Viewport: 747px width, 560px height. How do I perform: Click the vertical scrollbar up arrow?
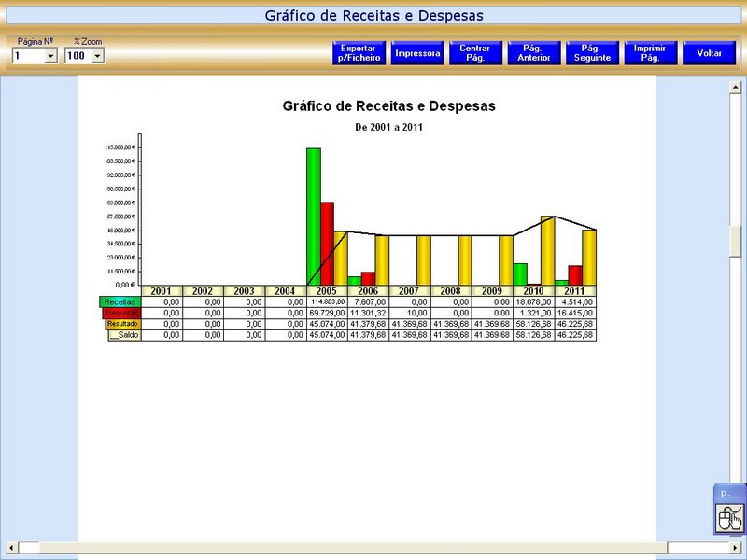pos(736,88)
